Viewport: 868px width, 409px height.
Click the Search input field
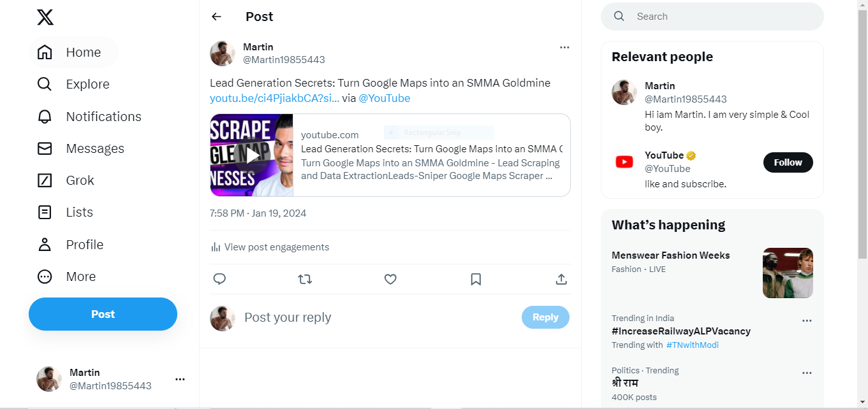coord(721,17)
